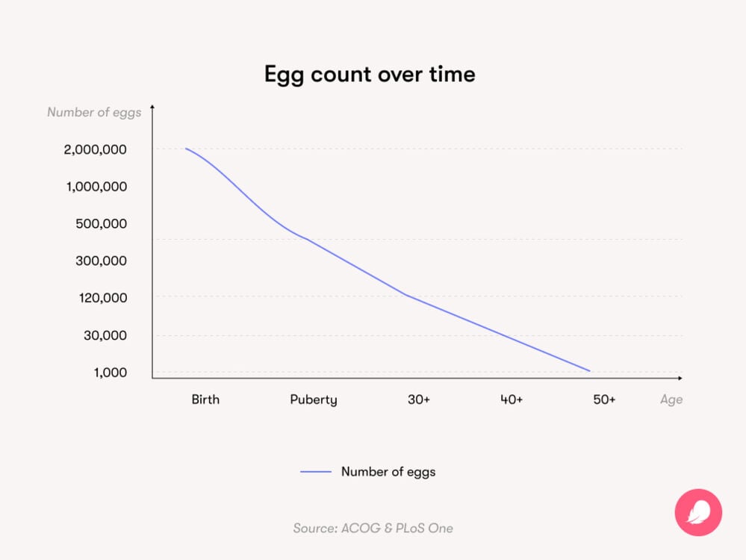Select the "Number of eggs" legend label
746x560 pixels.
tap(388, 472)
